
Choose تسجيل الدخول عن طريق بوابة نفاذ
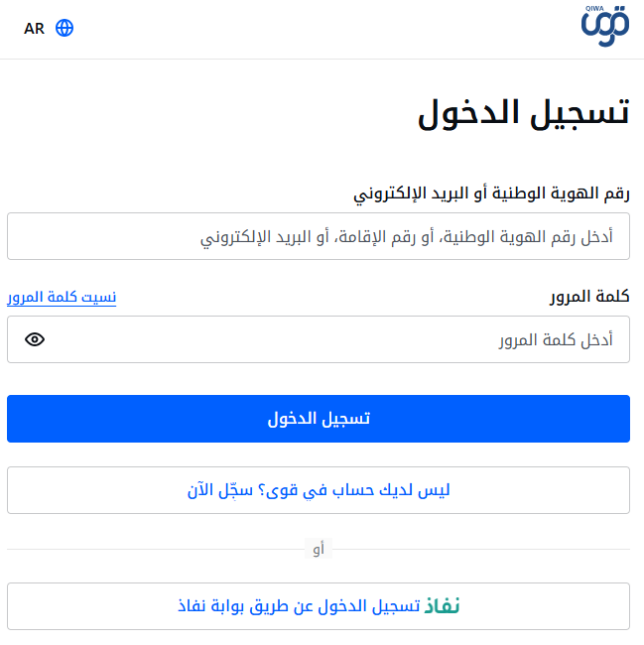319,606
